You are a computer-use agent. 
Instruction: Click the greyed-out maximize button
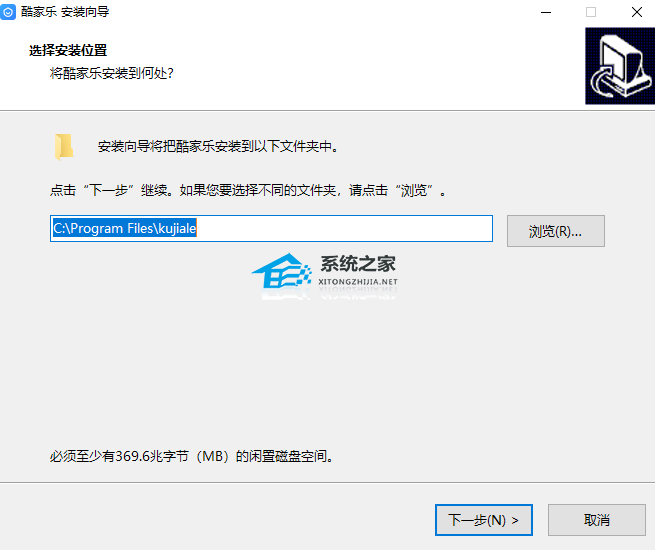pos(591,12)
